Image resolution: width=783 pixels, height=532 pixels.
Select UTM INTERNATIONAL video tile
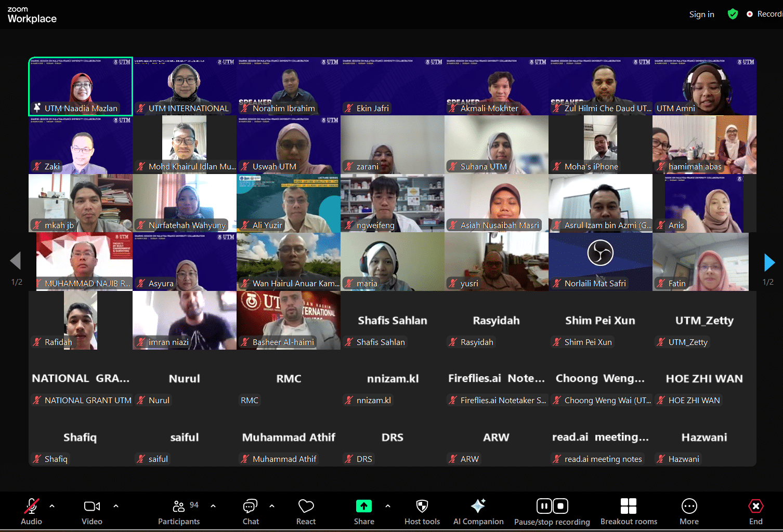[x=185, y=86]
